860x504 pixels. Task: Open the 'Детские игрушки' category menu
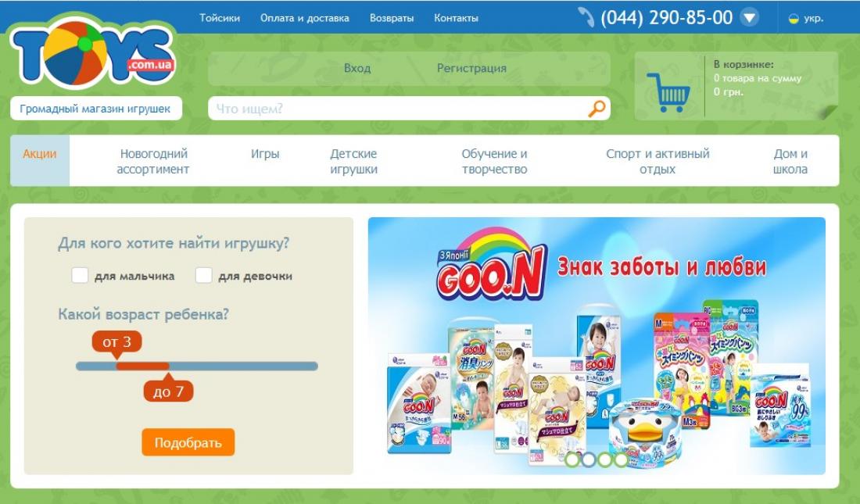353,161
